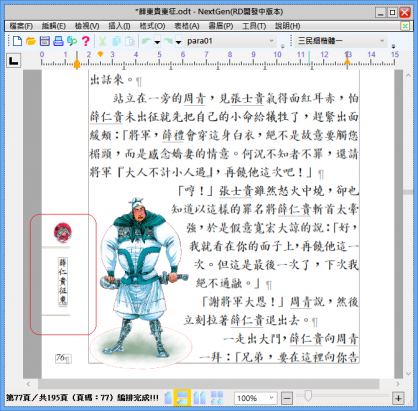Choose the tab-stop type box beside ruler

[14, 61]
